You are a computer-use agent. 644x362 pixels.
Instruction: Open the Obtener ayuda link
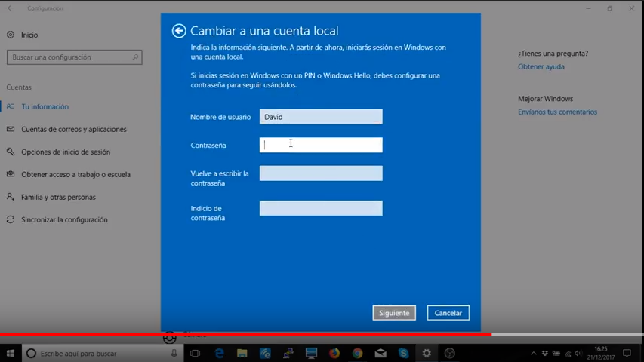click(541, 67)
